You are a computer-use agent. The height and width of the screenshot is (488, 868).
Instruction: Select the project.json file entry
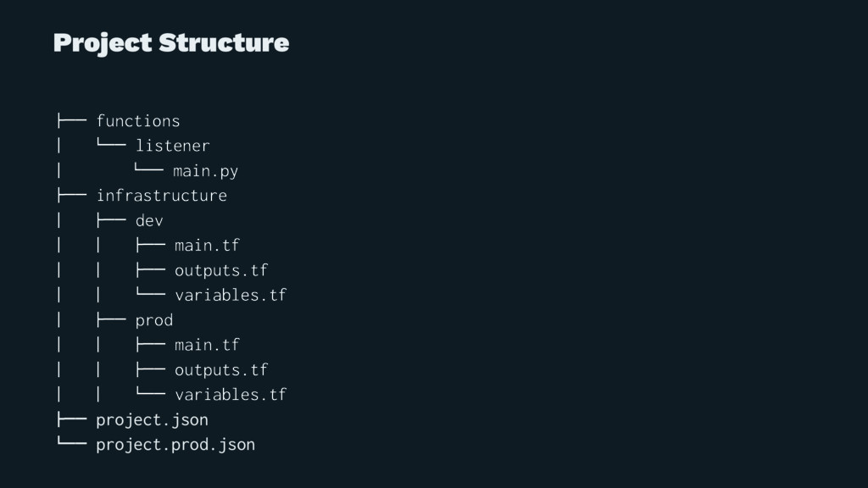(153, 420)
